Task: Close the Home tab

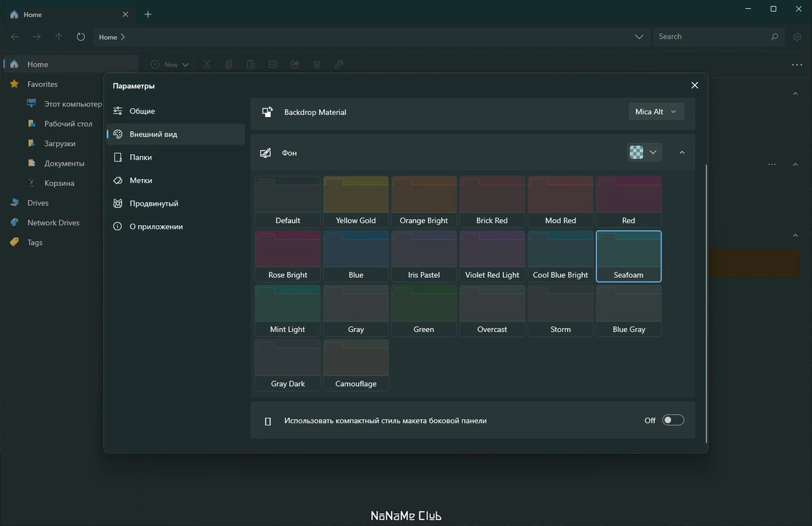Action: [125, 14]
